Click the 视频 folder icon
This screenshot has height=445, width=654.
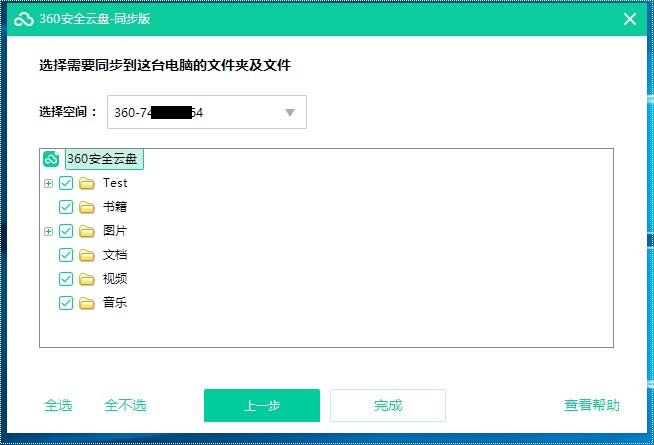click(x=87, y=279)
